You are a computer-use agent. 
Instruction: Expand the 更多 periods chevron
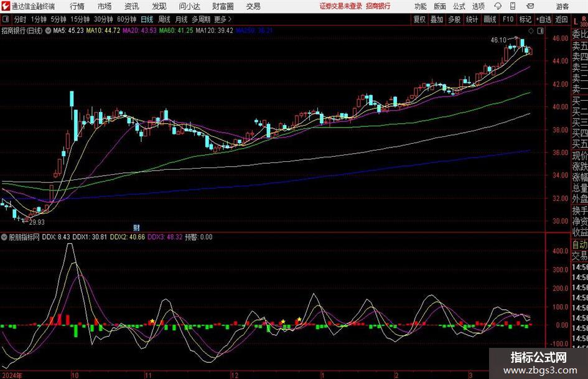tap(230, 19)
